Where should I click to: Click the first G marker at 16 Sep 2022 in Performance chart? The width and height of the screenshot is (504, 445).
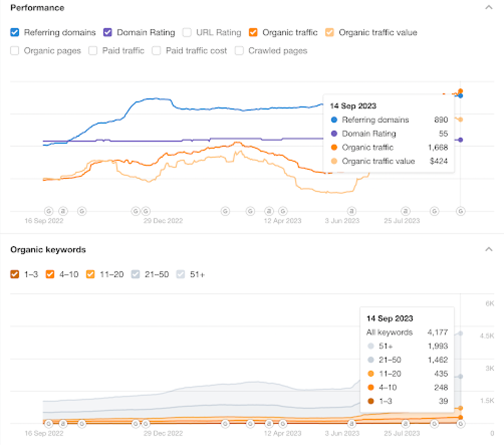point(49,211)
